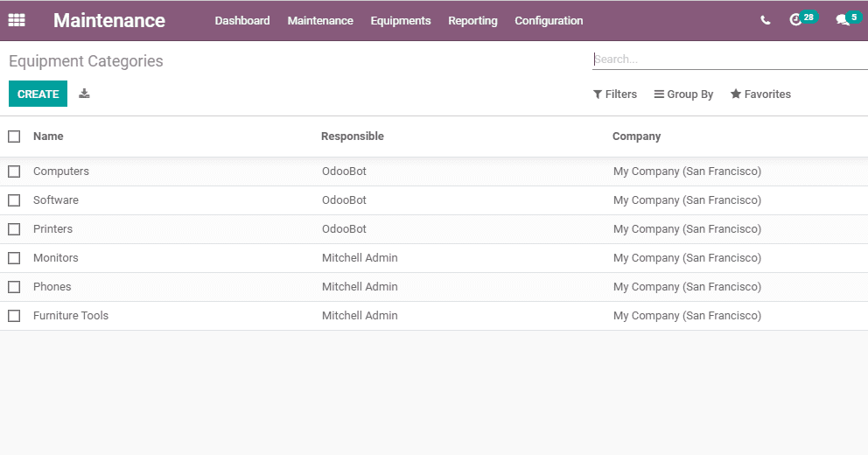Click the download export icon
This screenshot has height=455, width=868.
pos(84,94)
